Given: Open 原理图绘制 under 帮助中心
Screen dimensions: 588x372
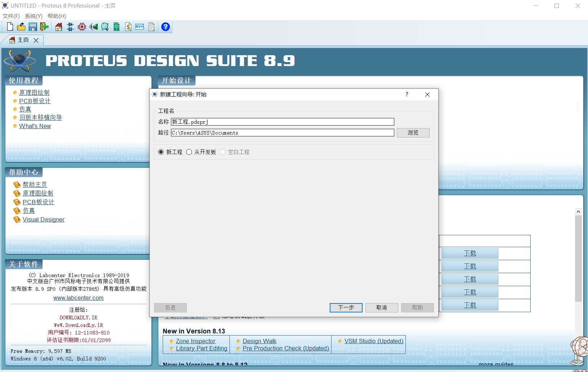Looking at the screenshot, I should tap(38, 193).
